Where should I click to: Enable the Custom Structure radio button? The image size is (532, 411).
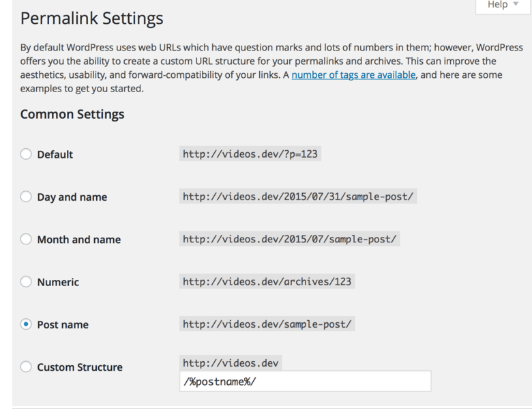pyautogui.click(x=26, y=367)
